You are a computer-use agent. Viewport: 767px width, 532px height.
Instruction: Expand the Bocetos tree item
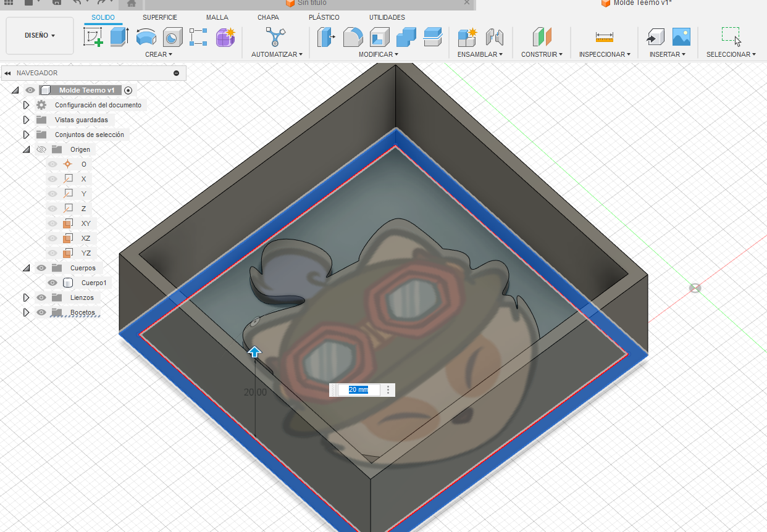point(26,312)
